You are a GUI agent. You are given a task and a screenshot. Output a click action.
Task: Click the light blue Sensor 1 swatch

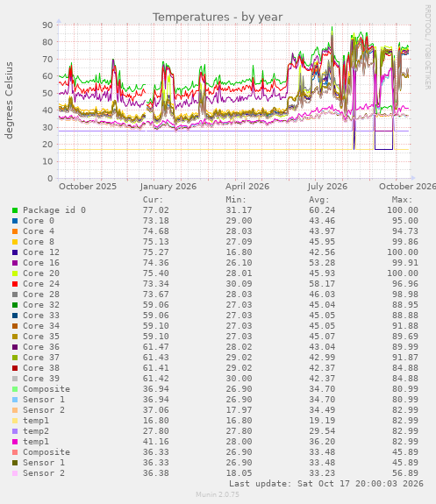point(15,400)
